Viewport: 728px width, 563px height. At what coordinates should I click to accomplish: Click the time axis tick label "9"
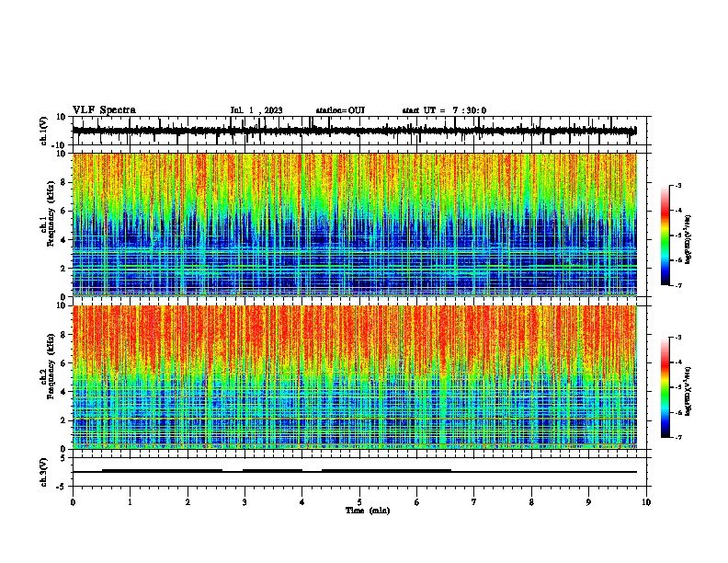pos(588,502)
